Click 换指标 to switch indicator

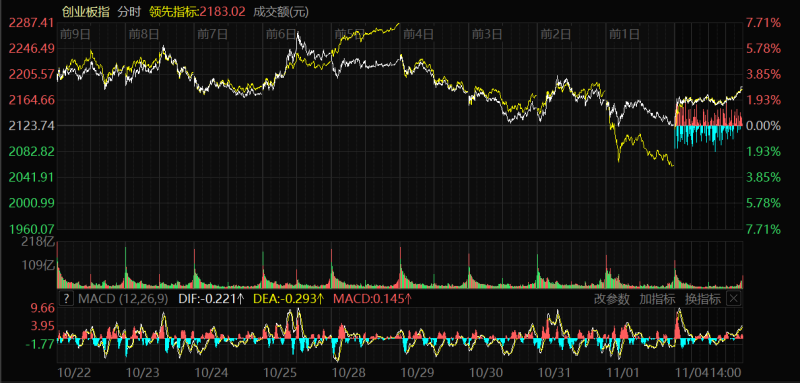point(703,299)
